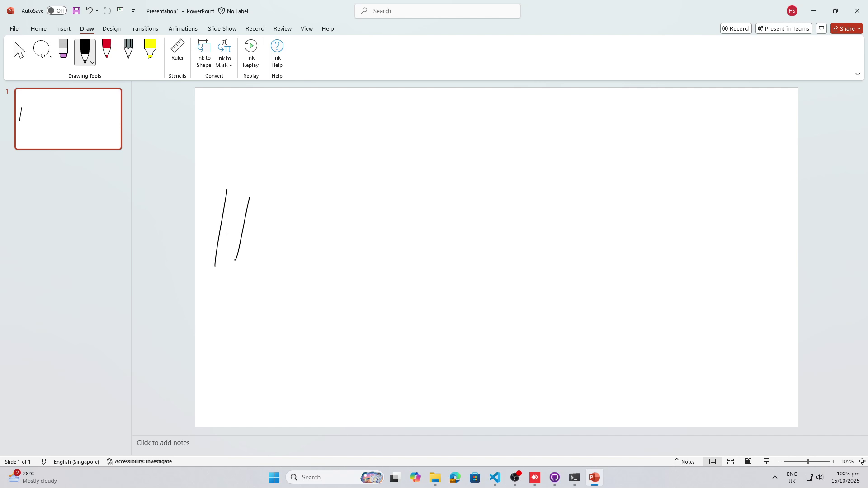Viewport: 868px width, 488px height.
Task: Click the zoom slider handle
Action: pos(807,461)
